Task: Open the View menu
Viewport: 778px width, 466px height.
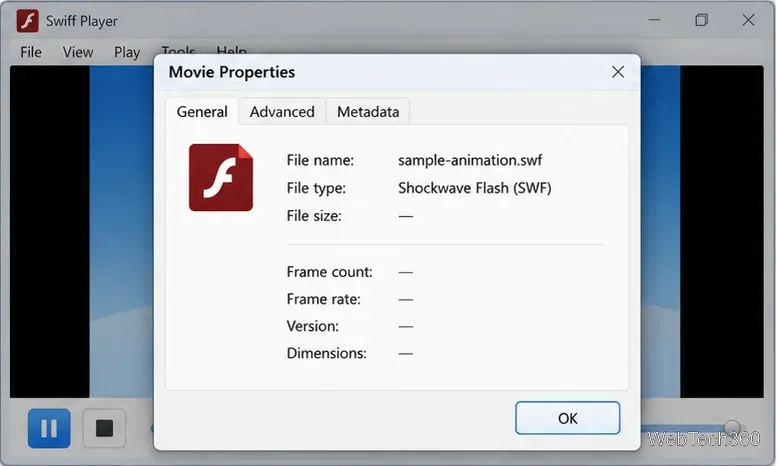Action: click(78, 52)
